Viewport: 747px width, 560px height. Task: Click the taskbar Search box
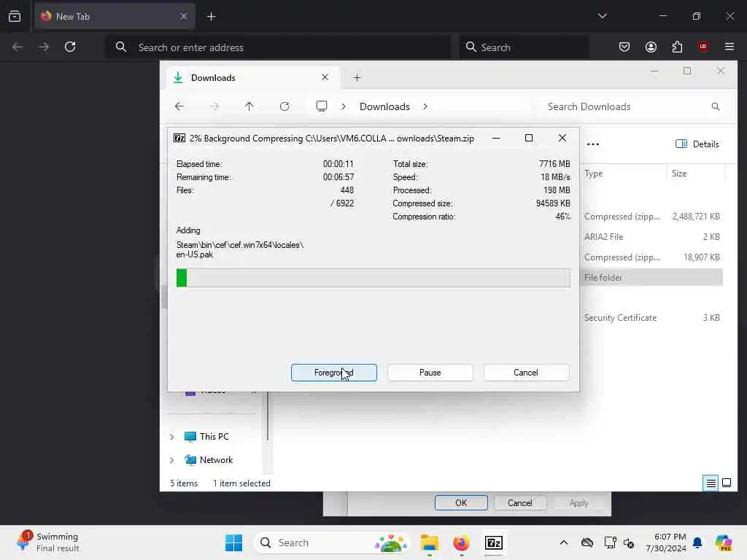(332, 542)
